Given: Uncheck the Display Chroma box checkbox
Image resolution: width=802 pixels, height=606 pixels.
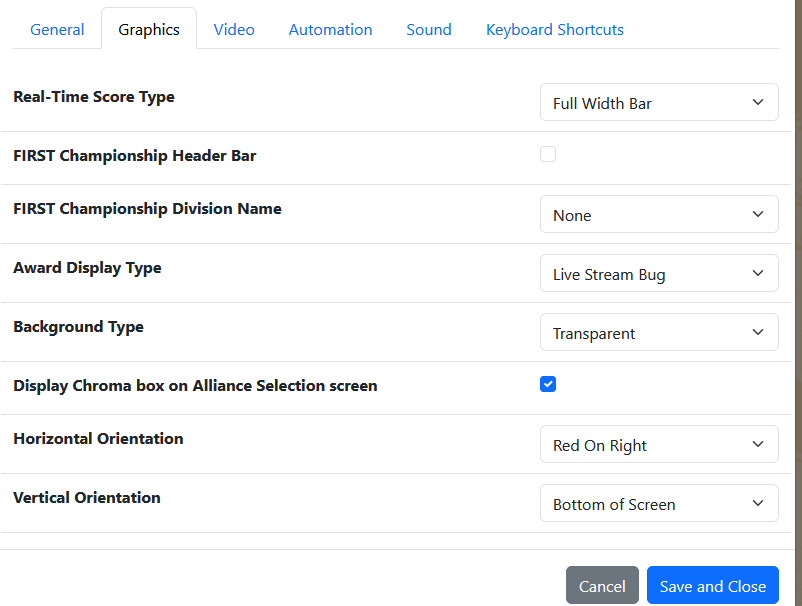Looking at the screenshot, I should tap(548, 384).
